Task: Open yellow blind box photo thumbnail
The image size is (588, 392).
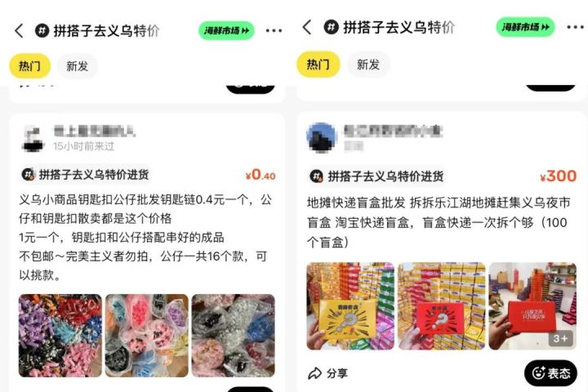Action: (x=350, y=305)
